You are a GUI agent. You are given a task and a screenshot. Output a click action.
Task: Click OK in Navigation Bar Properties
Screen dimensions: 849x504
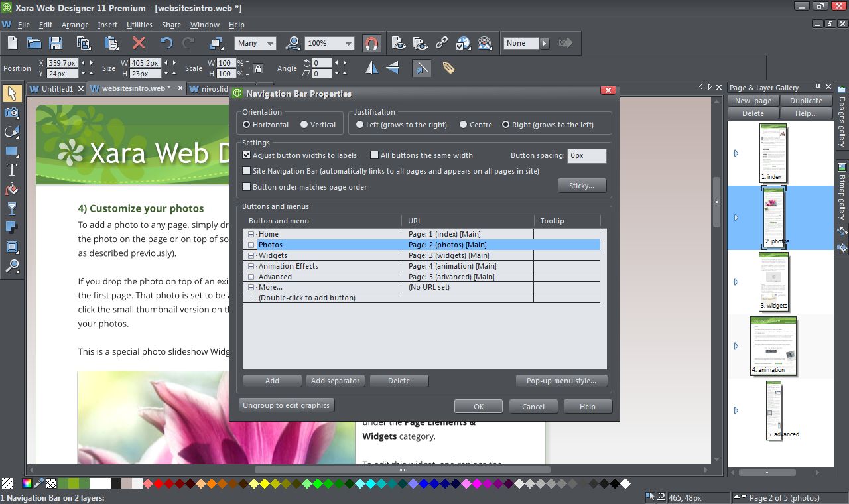click(x=478, y=407)
